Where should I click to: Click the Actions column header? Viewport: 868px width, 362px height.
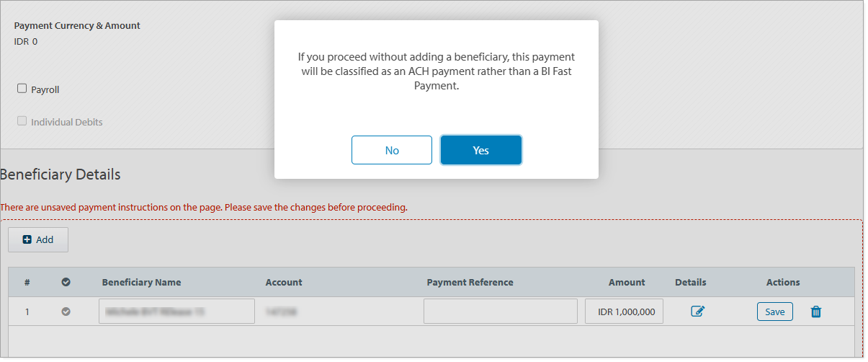point(783,282)
